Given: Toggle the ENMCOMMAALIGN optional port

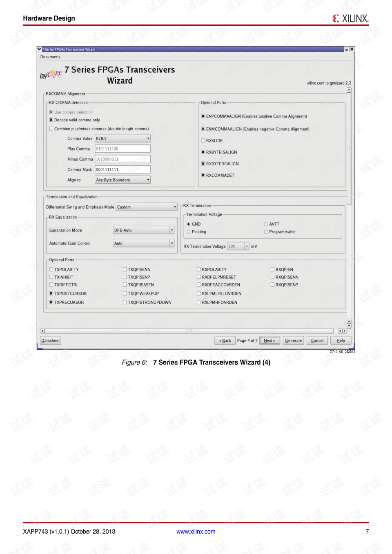Looking at the screenshot, I should [203, 129].
